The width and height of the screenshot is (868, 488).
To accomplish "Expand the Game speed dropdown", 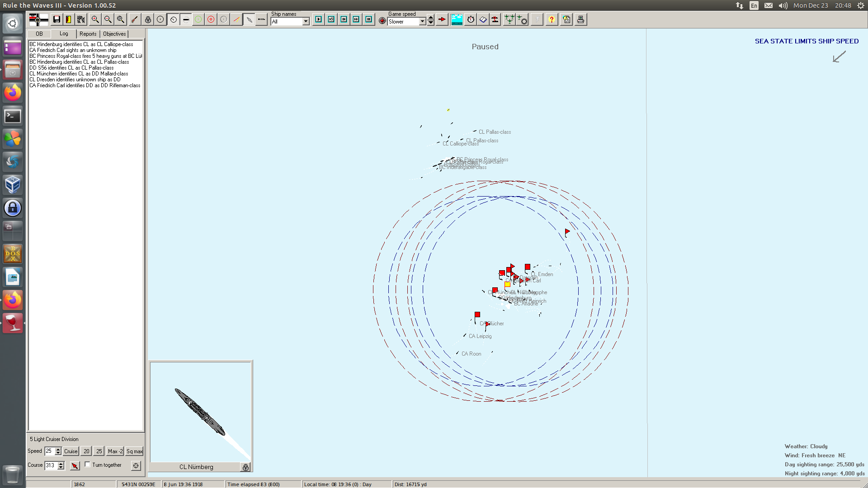I will 422,22.
